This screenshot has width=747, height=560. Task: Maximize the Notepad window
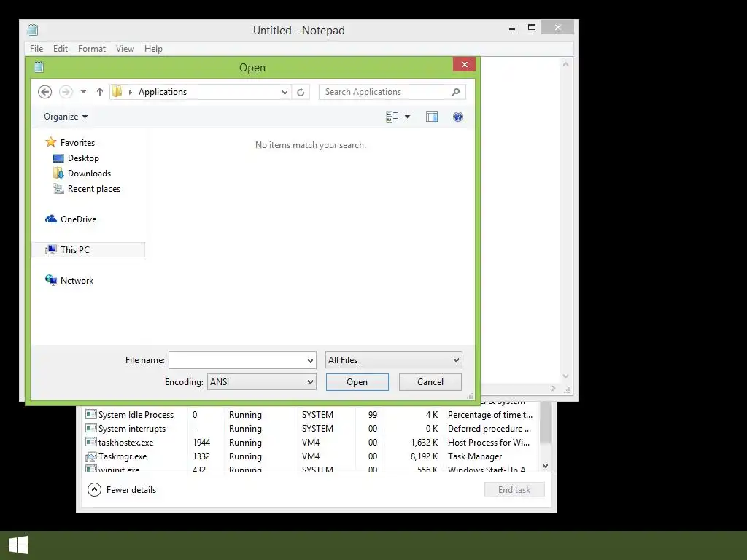532,28
